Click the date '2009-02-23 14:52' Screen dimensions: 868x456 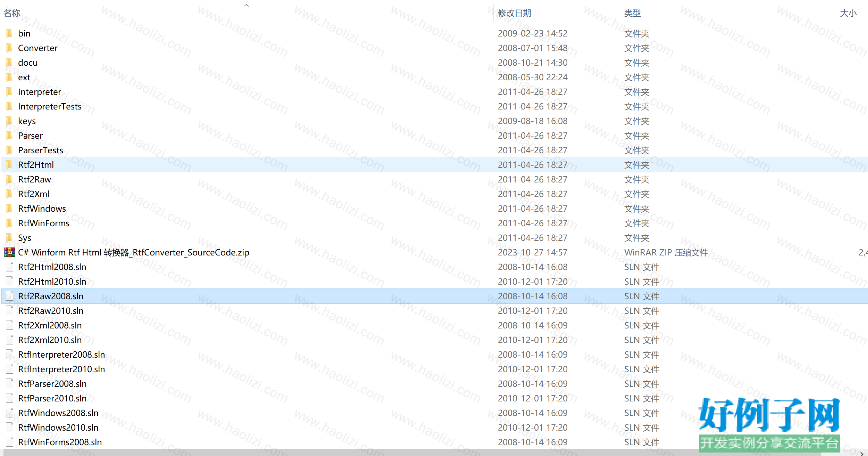click(533, 33)
